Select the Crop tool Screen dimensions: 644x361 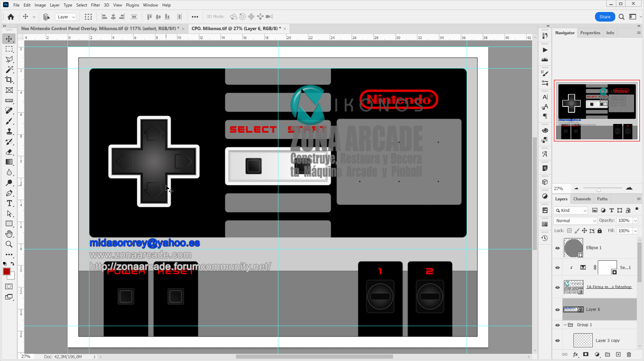pyautogui.click(x=9, y=80)
